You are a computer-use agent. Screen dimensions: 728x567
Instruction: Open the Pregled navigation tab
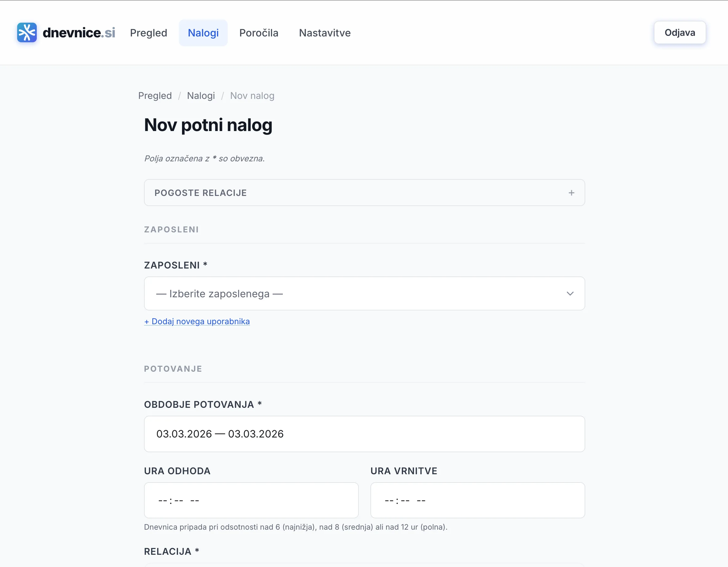[x=148, y=33]
